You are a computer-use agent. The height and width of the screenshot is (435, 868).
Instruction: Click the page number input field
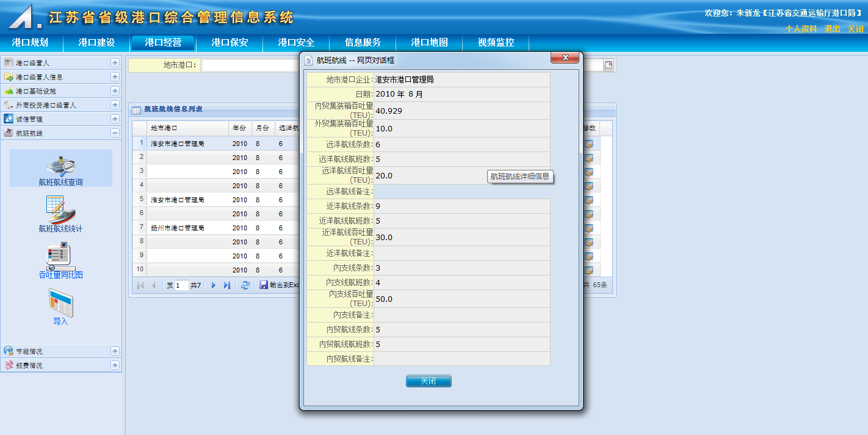[181, 285]
